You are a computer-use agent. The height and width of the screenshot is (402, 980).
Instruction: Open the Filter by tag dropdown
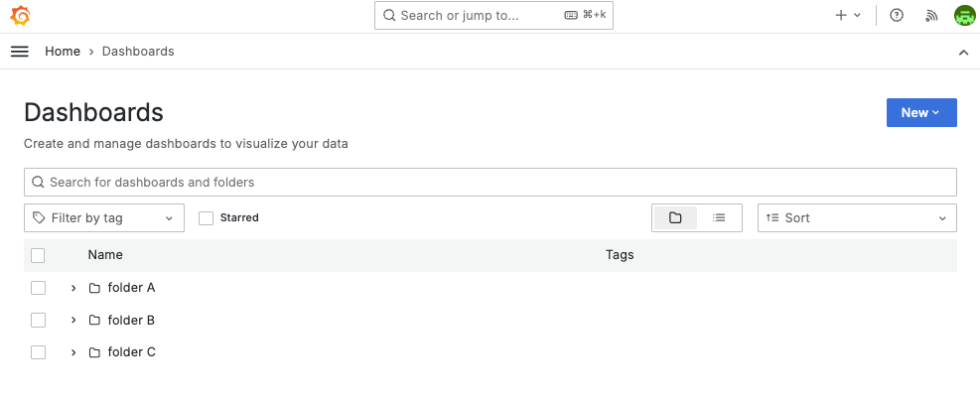coord(104,218)
